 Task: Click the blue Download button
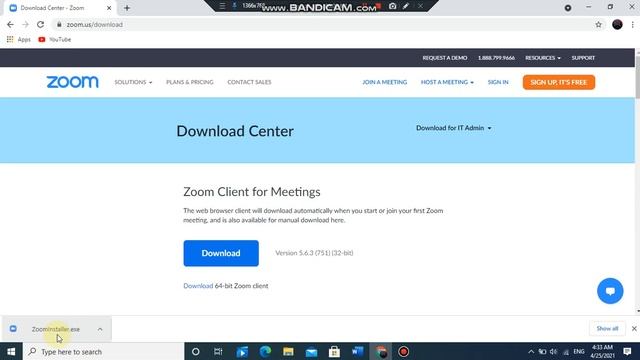pyautogui.click(x=221, y=253)
